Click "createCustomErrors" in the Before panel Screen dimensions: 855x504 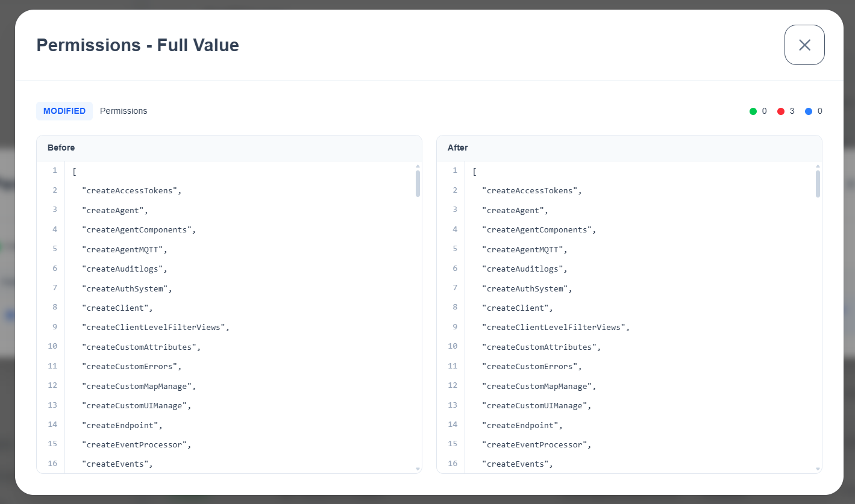pyautogui.click(x=131, y=366)
